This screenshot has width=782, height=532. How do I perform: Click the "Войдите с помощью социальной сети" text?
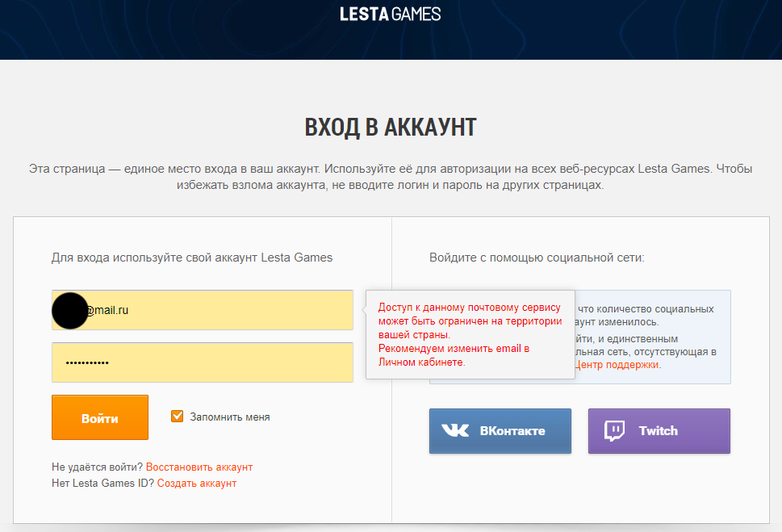[537, 258]
